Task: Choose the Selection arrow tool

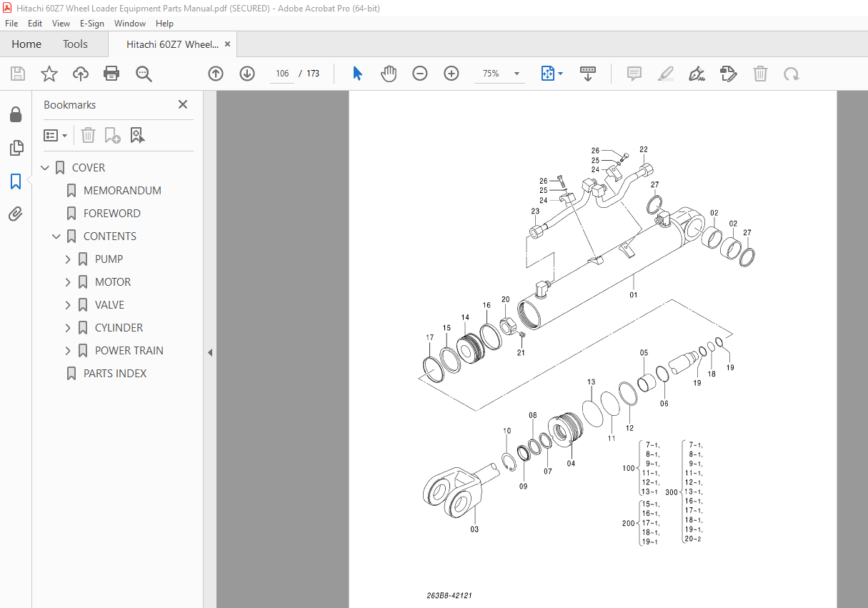Action: tap(357, 74)
